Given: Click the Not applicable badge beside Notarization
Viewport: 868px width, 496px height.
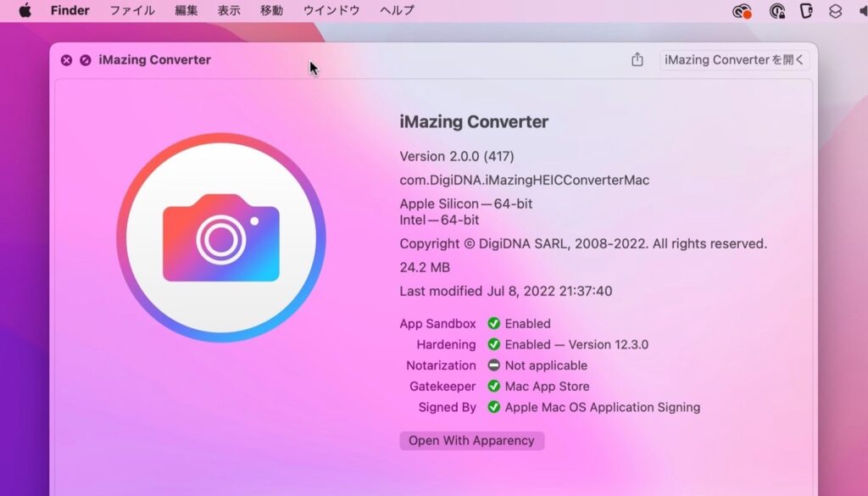Looking at the screenshot, I should [x=494, y=365].
